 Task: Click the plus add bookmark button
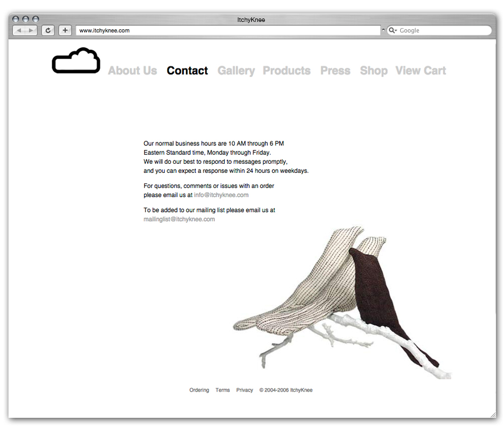coord(65,30)
